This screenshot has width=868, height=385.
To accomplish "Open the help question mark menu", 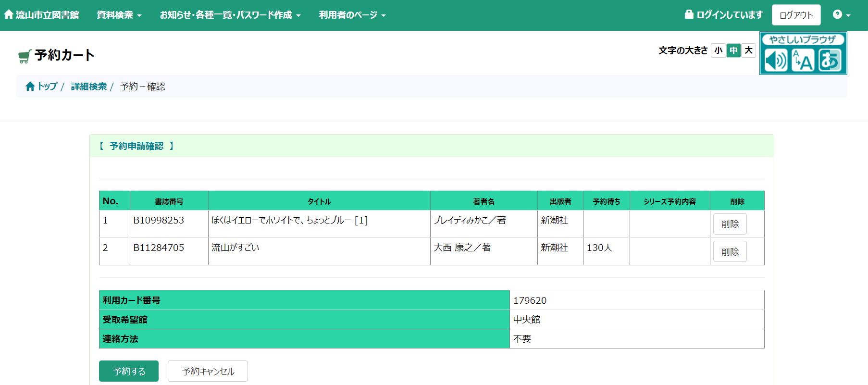I will (841, 15).
